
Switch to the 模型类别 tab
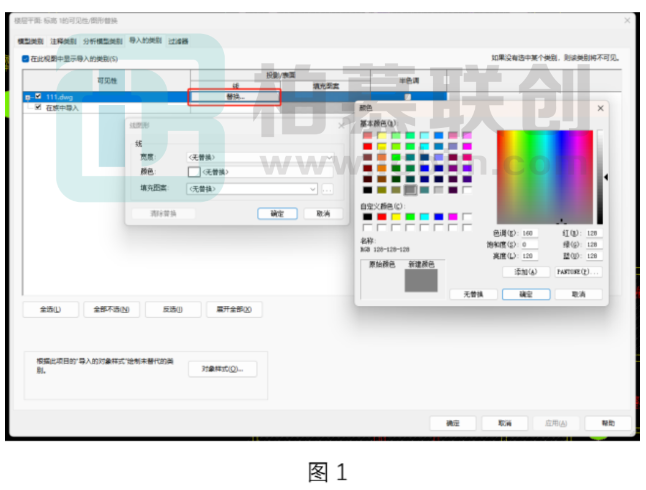point(30,41)
